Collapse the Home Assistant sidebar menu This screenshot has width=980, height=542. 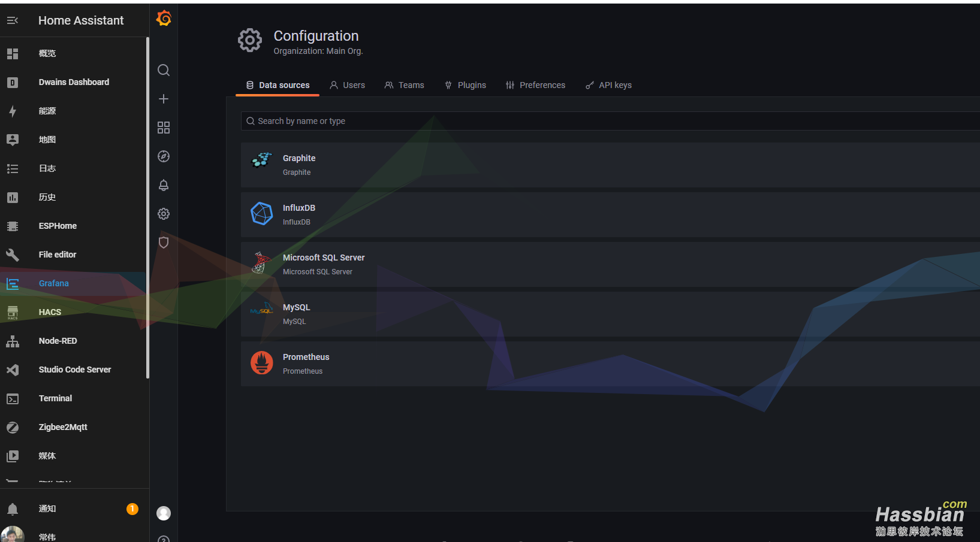[x=13, y=20]
